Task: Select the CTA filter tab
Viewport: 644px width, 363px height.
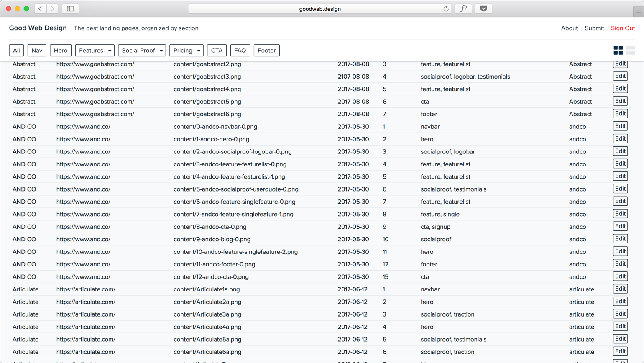Action: coord(217,51)
